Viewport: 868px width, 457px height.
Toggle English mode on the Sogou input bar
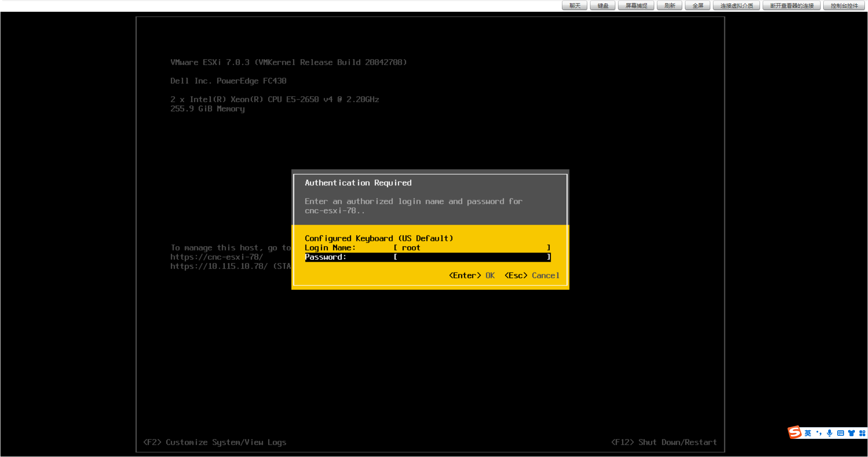(808, 433)
